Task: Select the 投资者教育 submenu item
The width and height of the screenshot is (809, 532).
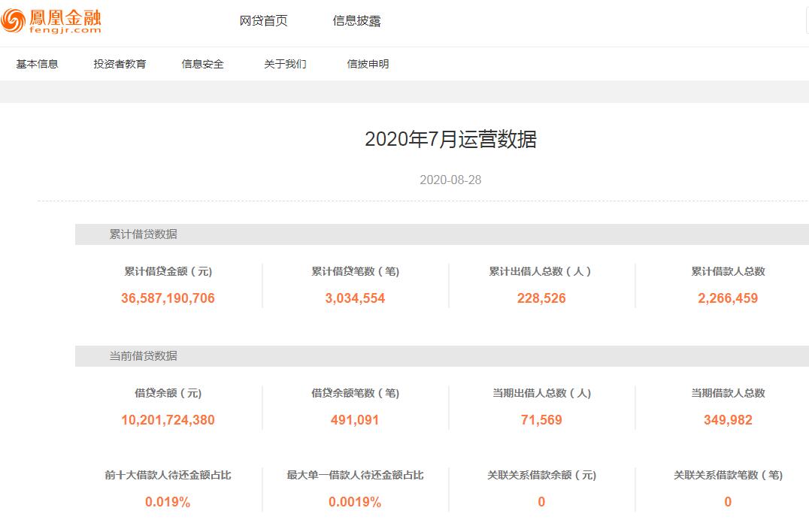Action: tap(120, 64)
